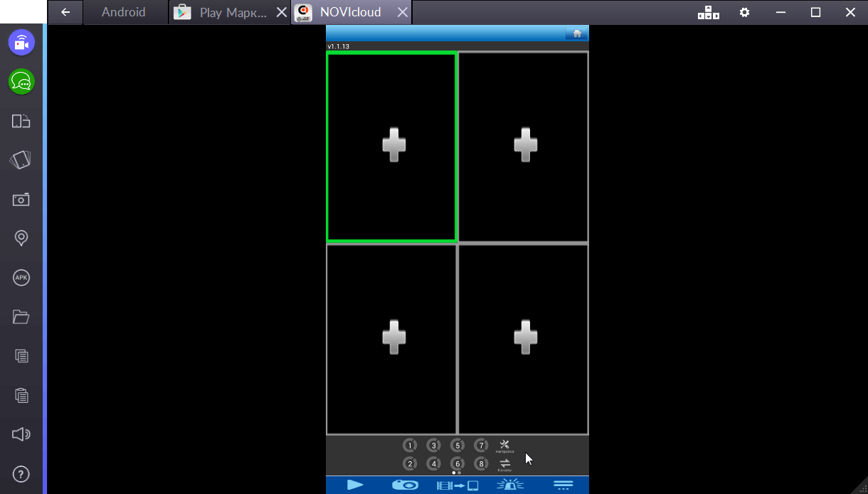Open the alarm siren icon

pos(509,485)
